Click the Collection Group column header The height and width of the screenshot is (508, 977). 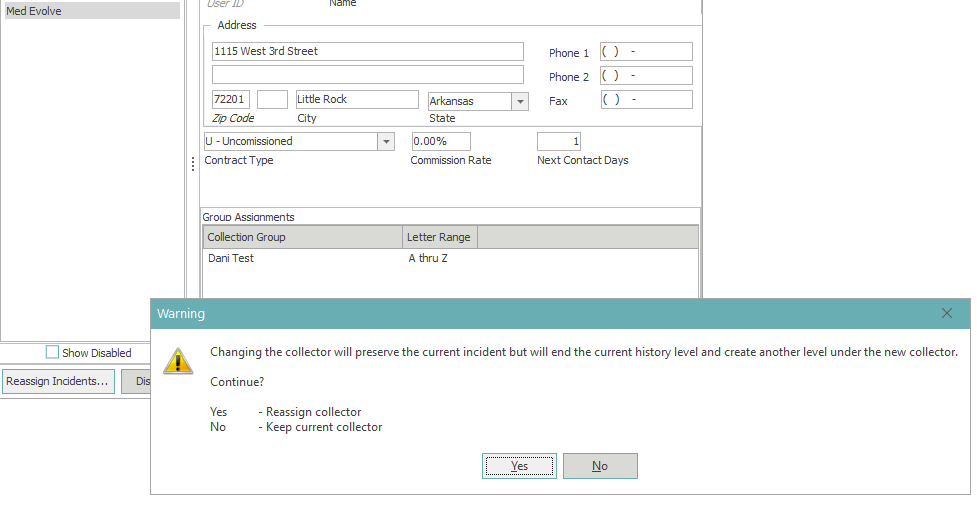300,237
